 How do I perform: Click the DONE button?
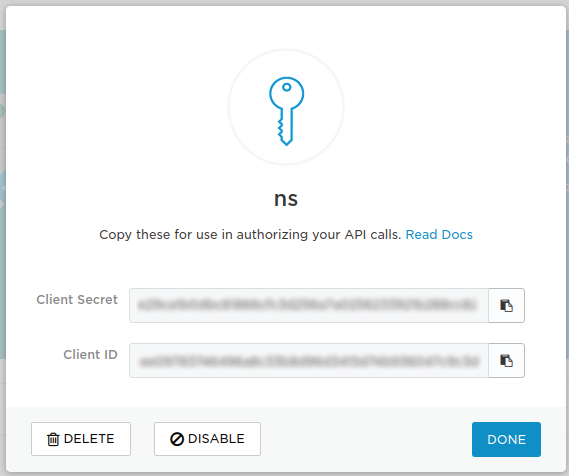pos(506,439)
